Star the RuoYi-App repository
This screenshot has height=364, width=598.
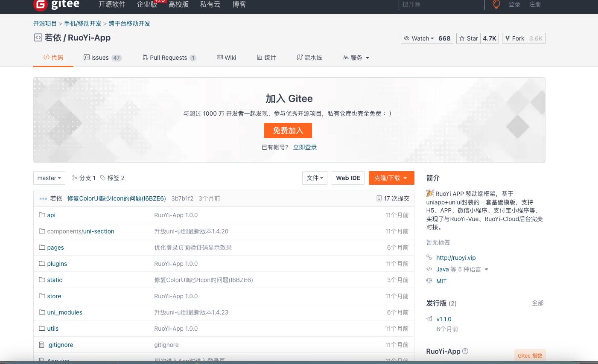point(469,38)
